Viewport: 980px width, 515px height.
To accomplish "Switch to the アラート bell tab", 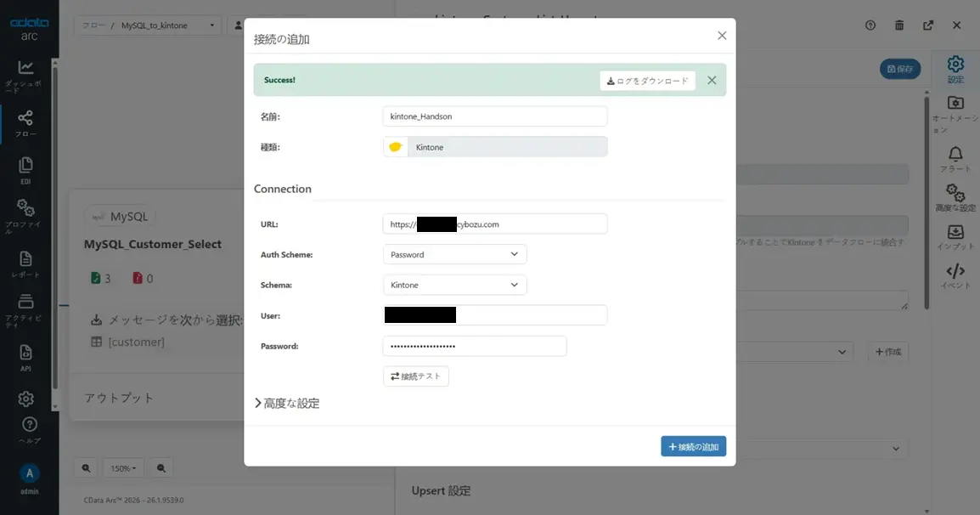I will [955, 159].
